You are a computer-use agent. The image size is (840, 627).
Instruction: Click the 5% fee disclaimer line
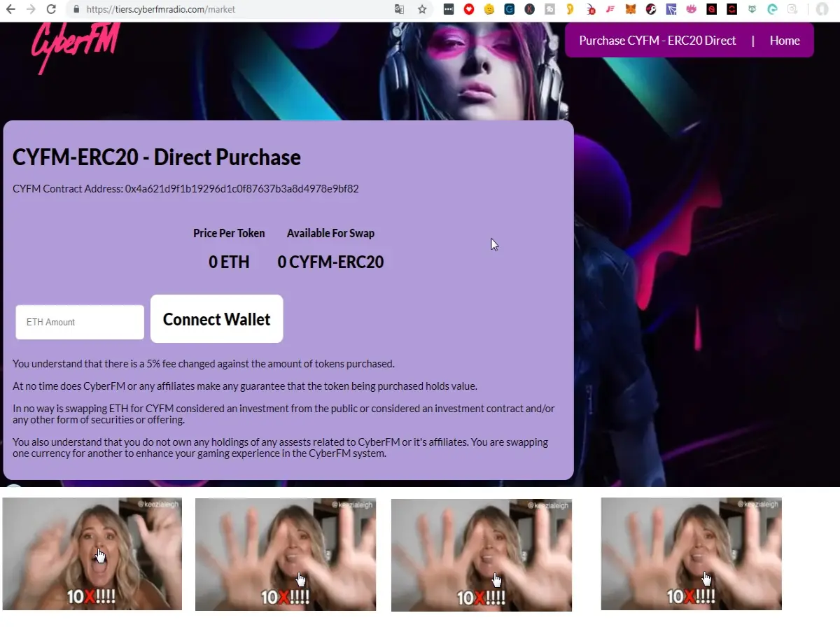[204, 364]
